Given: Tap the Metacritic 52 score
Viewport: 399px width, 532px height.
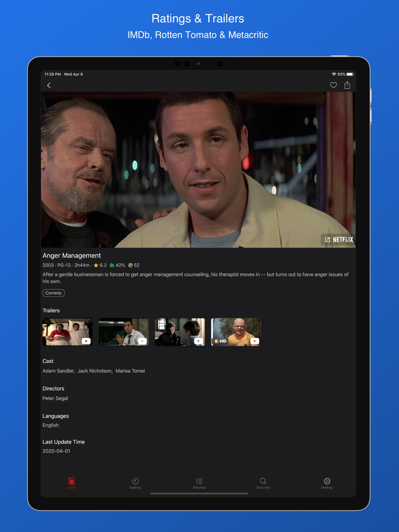Looking at the screenshot, I should [x=134, y=265].
